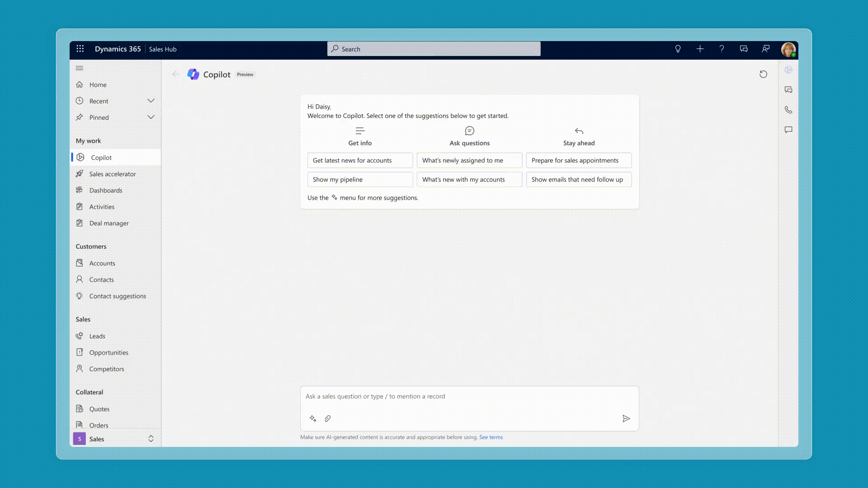Click the attachment paperclip icon
Viewport: 868px width, 488px height.
point(328,418)
